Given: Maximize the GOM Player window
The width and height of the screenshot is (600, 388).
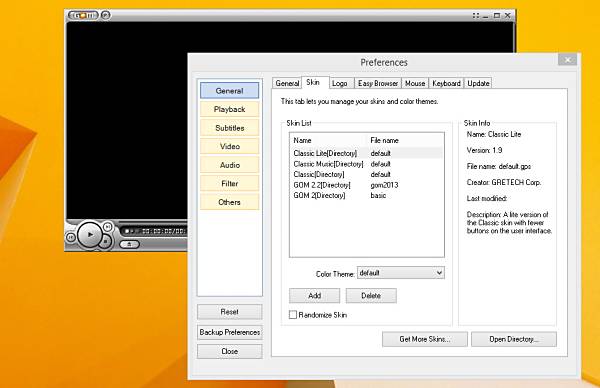Looking at the screenshot, I should point(496,16).
